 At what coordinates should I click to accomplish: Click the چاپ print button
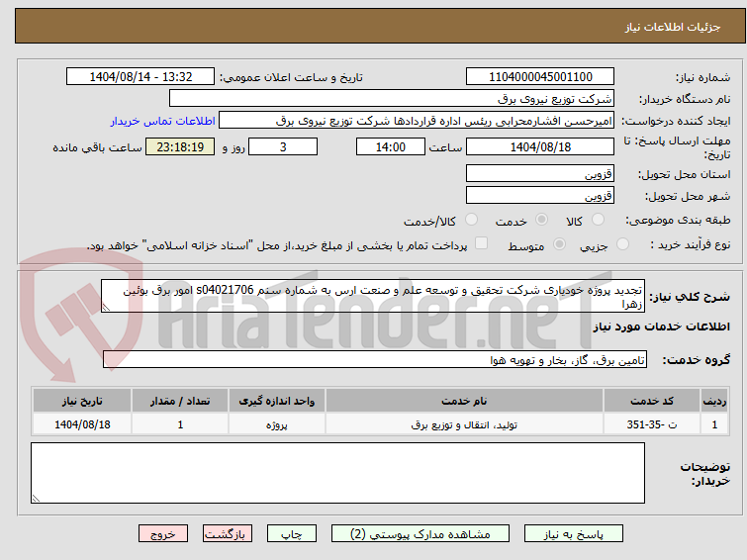click(292, 534)
